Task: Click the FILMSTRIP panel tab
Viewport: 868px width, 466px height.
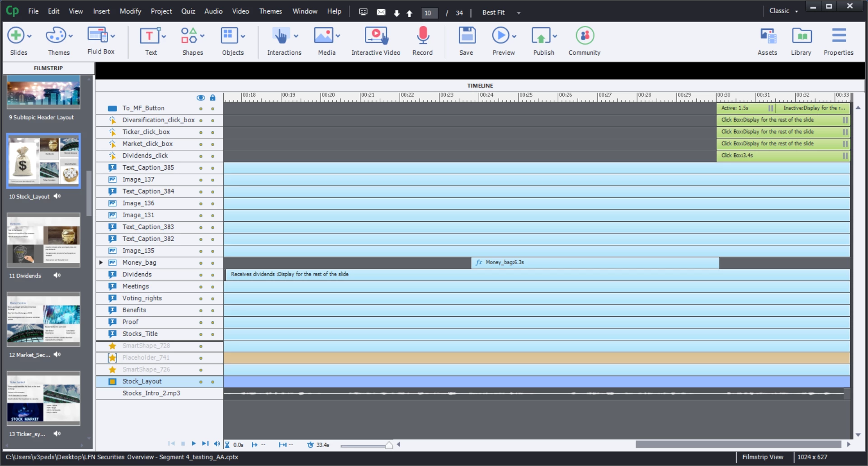Action: pos(48,68)
